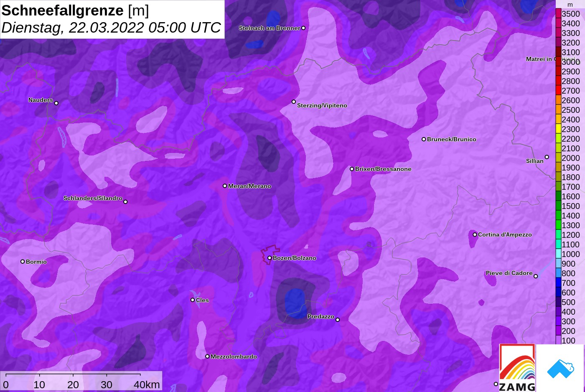Click the 3200 legend value
The width and height of the screenshot is (585, 392).
click(x=571, y=43)
